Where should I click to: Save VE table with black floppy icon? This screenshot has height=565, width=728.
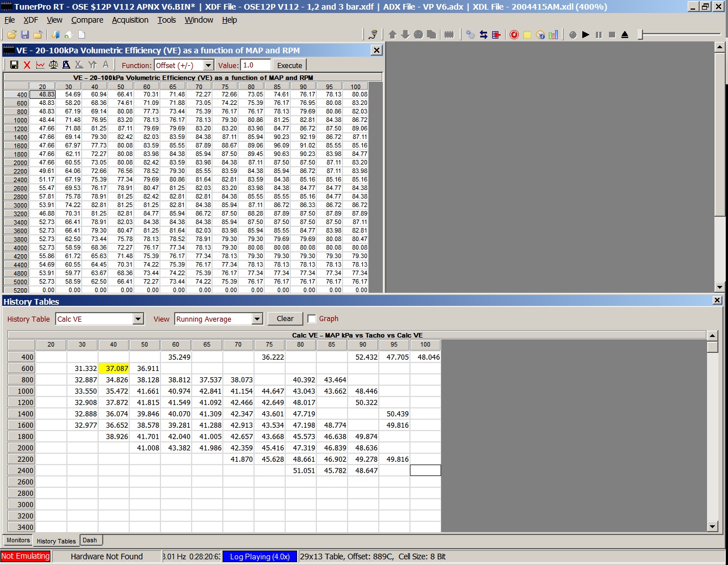[x=14, y=65]
